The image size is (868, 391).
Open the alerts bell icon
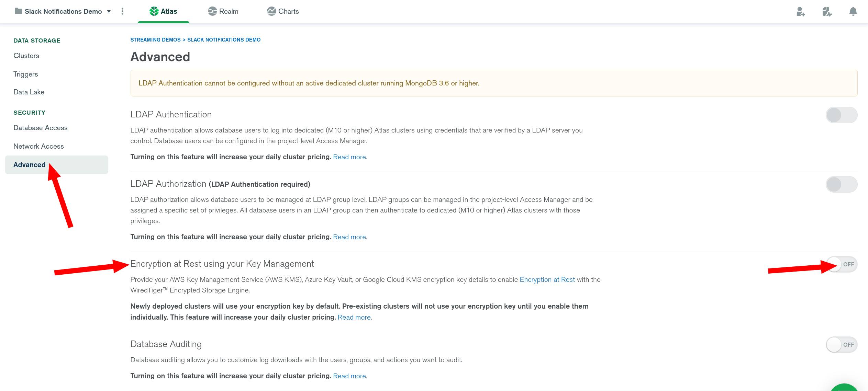click(x=853, y=12)
